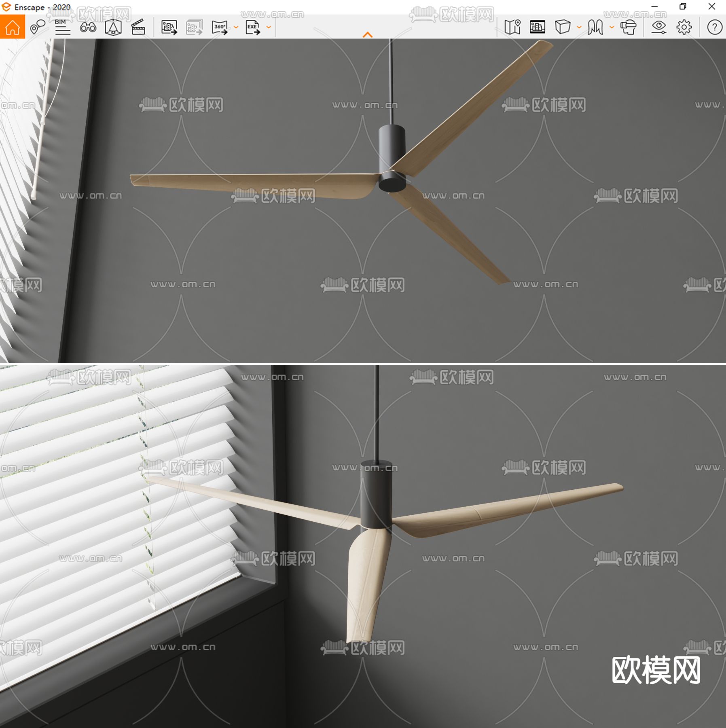Show the BIM information panel
The width and height of the screenshot is (726, 728).
tap(62, 27)
